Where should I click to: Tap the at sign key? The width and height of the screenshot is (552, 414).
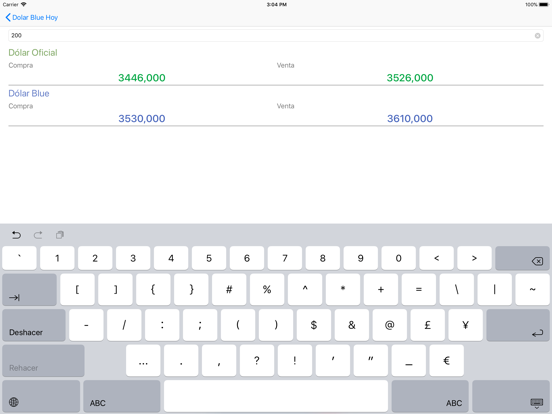[389, 325]
